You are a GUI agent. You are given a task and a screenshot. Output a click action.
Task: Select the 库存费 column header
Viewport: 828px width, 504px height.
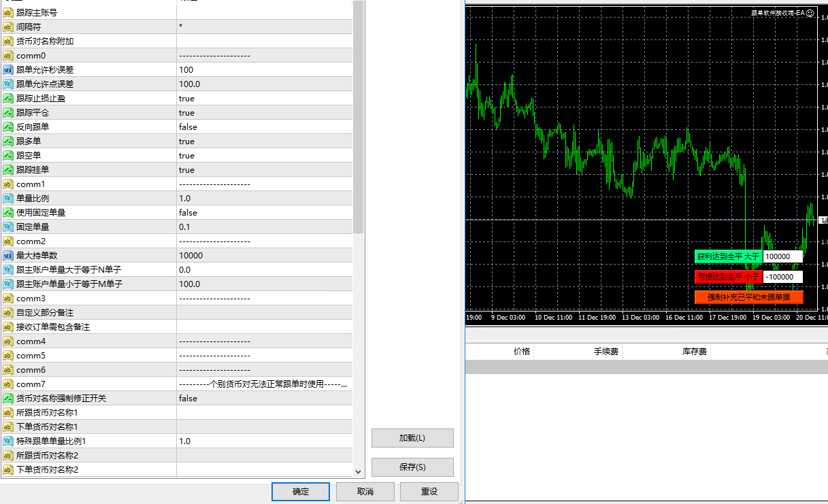(694, 352)
